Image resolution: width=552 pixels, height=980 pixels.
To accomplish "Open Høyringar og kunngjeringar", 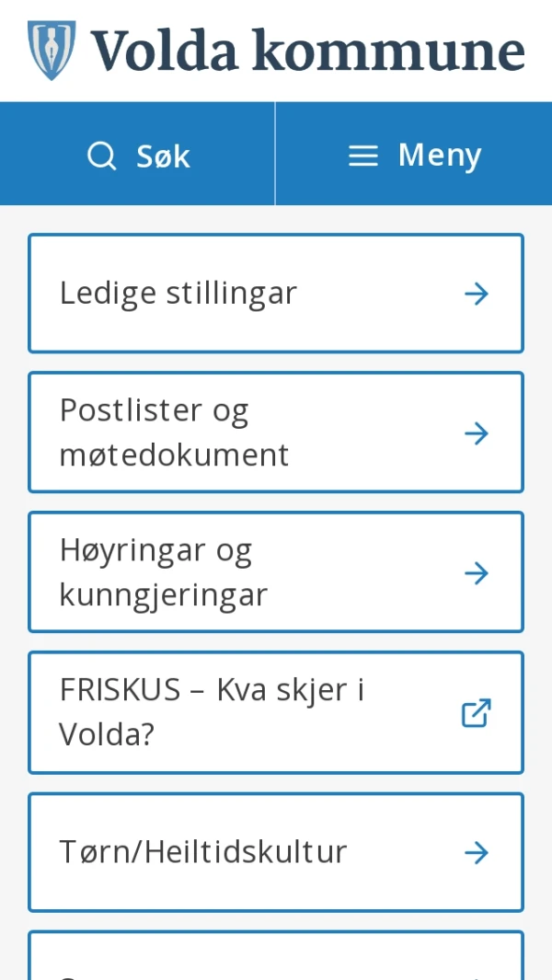I will click(x=276, y=572).
